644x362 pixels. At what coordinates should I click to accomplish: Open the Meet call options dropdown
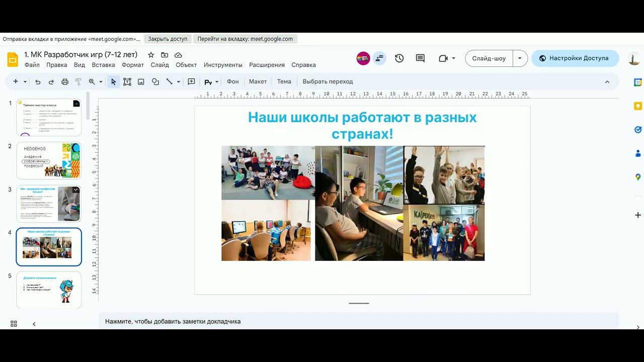click(x=453, y=58)
